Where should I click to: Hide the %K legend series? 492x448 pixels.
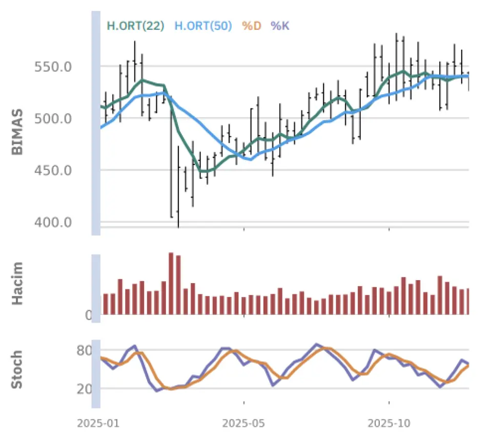pyautogui.click(x=280, y=26)
